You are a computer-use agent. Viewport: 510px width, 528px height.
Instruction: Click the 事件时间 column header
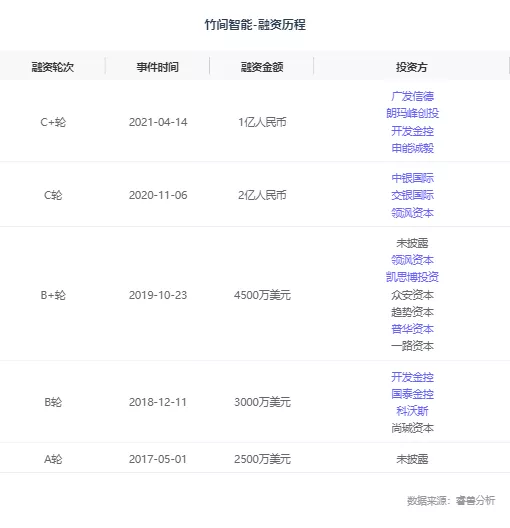pos(157,67)
